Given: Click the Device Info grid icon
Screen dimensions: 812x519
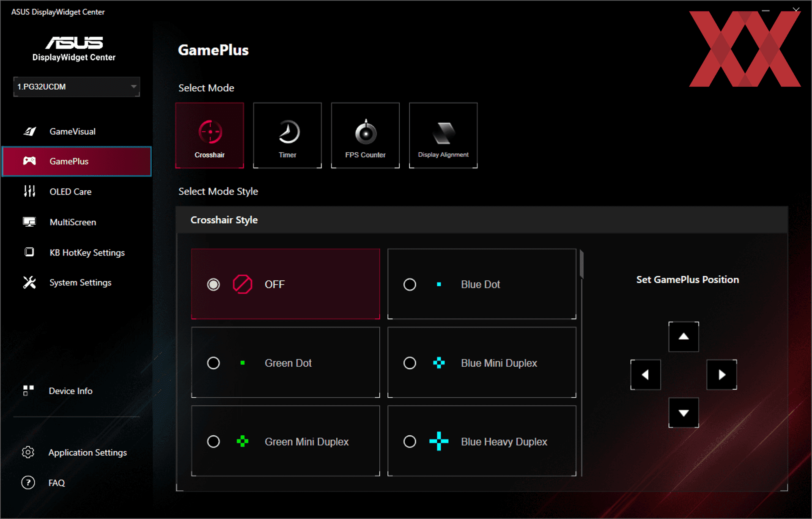Looking at the screenshot, I should (x=28, y=390).
